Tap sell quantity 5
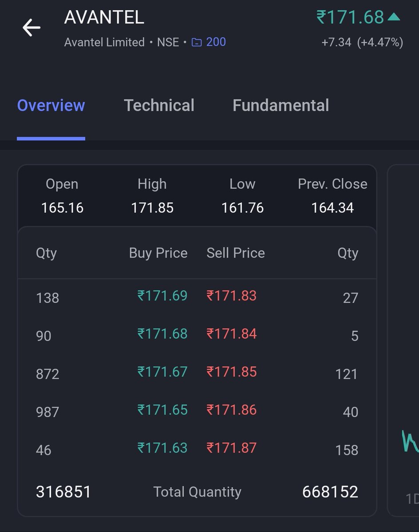Screen dimensions: 419x532 (355, 336)
